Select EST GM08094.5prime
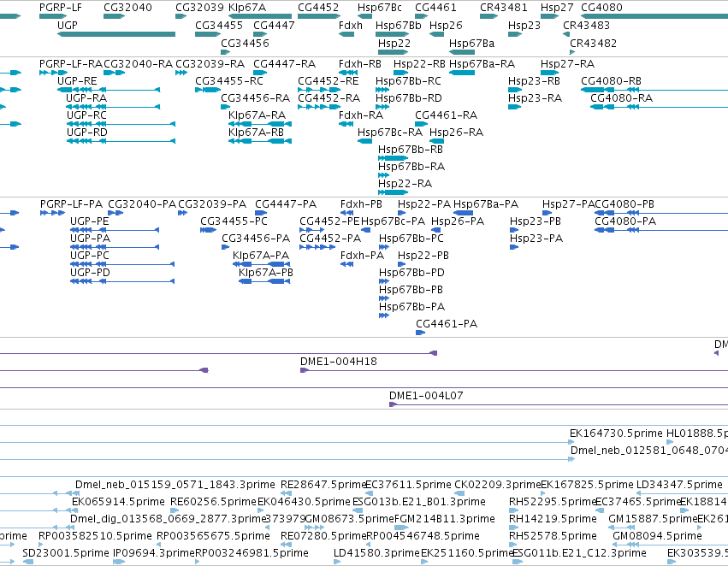Screen dimensions: 728x566 tap(657, 535)
